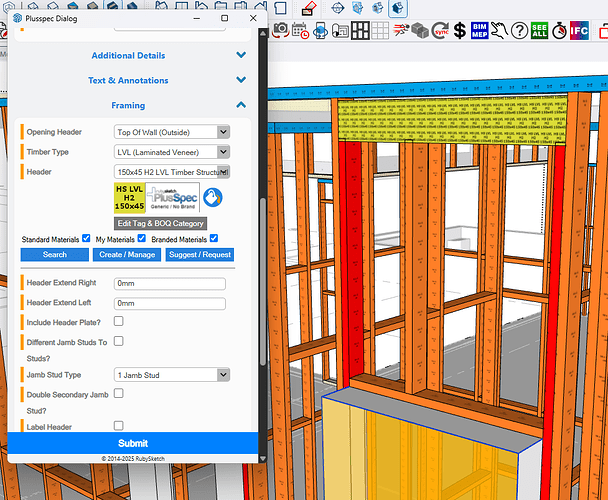This screenshot has height=500, width=608.
Task: Enable the Include Header Plate checkbox
Action: click(x=119, y=321)
